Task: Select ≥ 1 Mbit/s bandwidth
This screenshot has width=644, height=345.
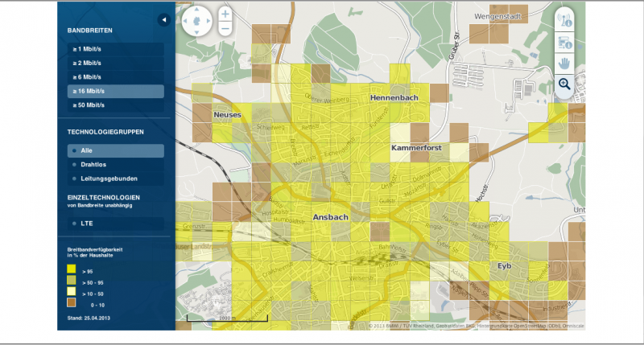Action: pyautogui.click(x=115, y=49)
